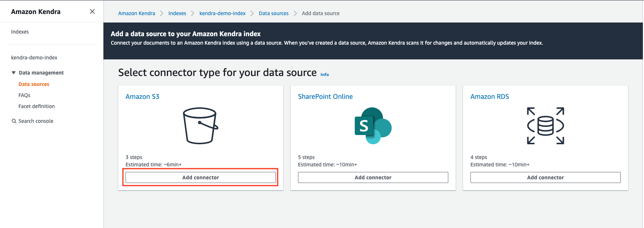Go to Data sources breadcrumb
This screenshot has height=228, width=644.
(274, 13)
